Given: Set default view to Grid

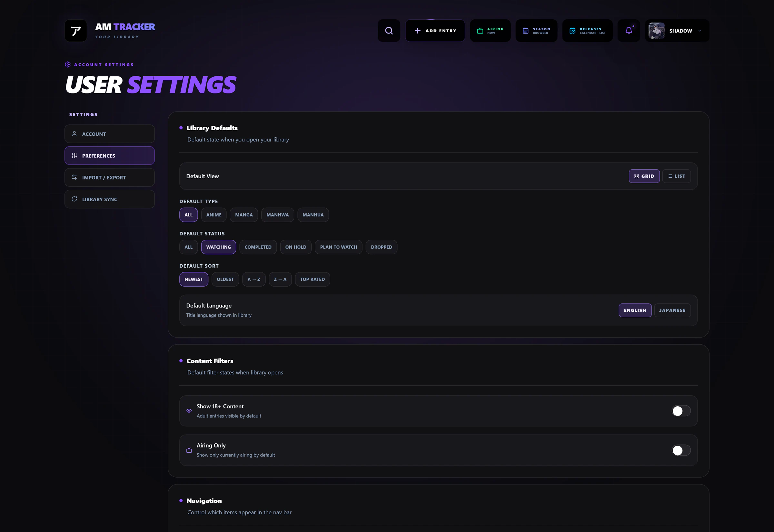Looking at the screenshot, I should pos(644,176).
